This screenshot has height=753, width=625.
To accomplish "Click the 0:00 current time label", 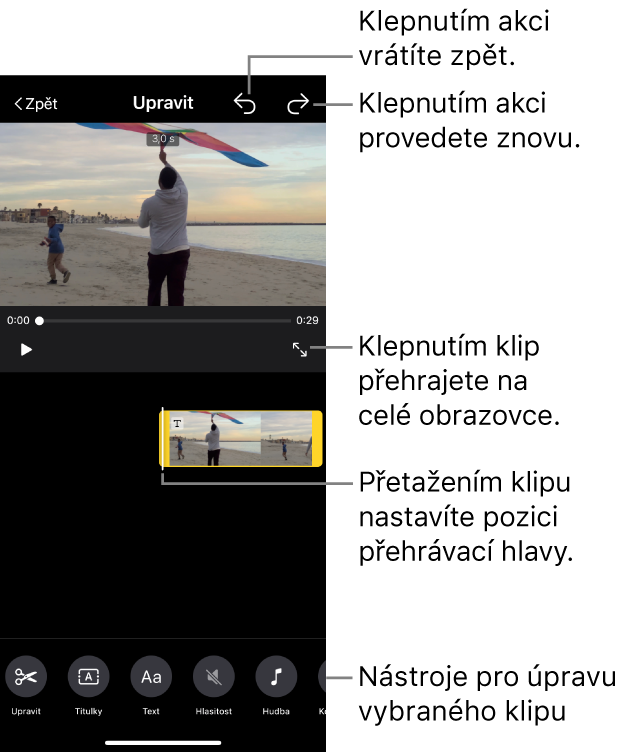I will [x=18, y=320].
